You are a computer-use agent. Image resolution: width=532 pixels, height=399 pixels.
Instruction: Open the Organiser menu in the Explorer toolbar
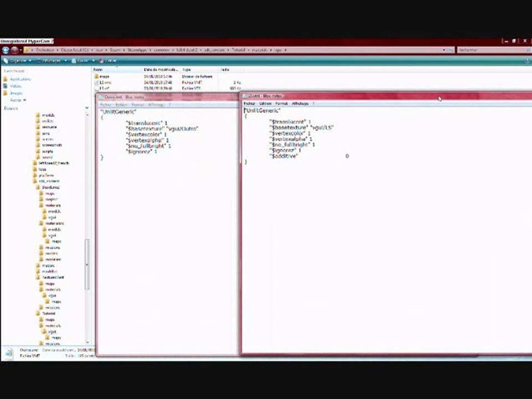point(17,61)
